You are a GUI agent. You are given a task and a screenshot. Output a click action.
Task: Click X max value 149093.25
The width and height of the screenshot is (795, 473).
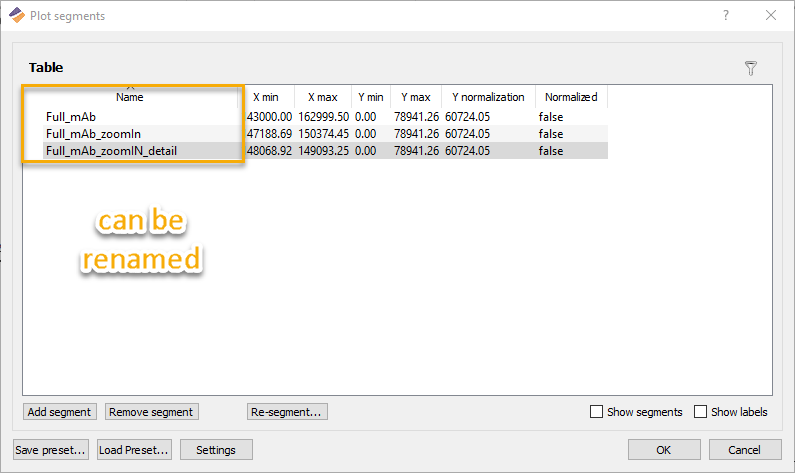pos(323,151)
